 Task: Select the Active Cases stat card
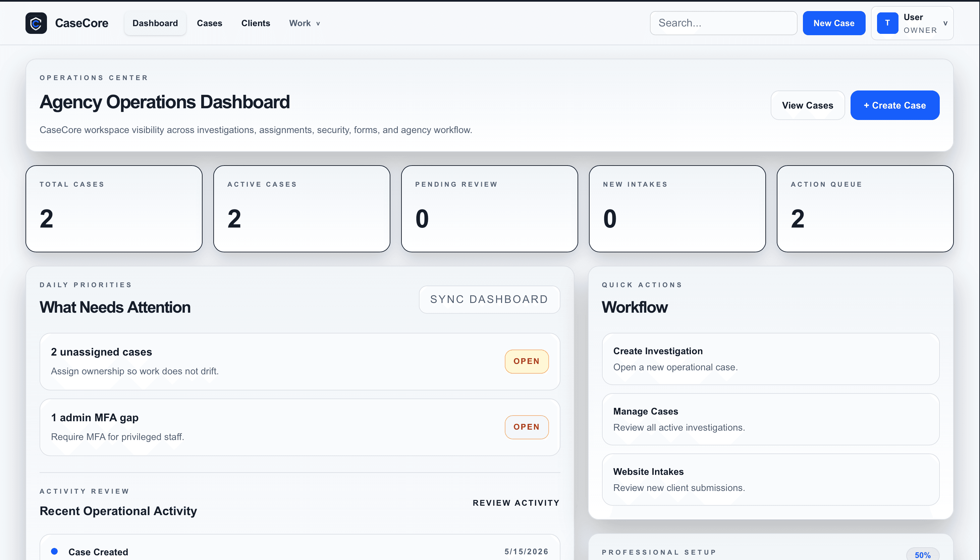point(302,209)
